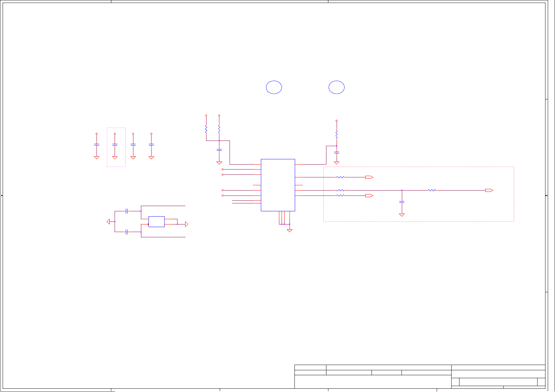Click ground symbol inside red dashed box
Viewport: 555px width, 392px height.
coord(402,215)
